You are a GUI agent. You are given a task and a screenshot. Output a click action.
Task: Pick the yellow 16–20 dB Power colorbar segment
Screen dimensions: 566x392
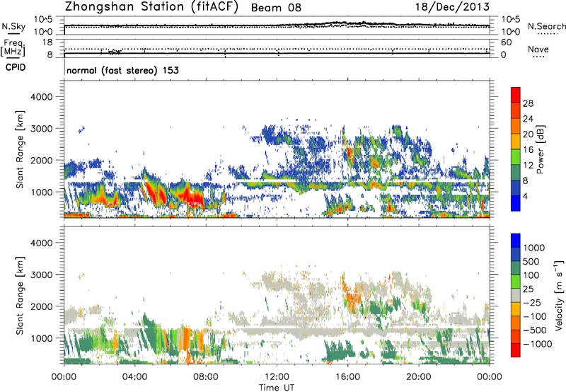click(516, 141)
